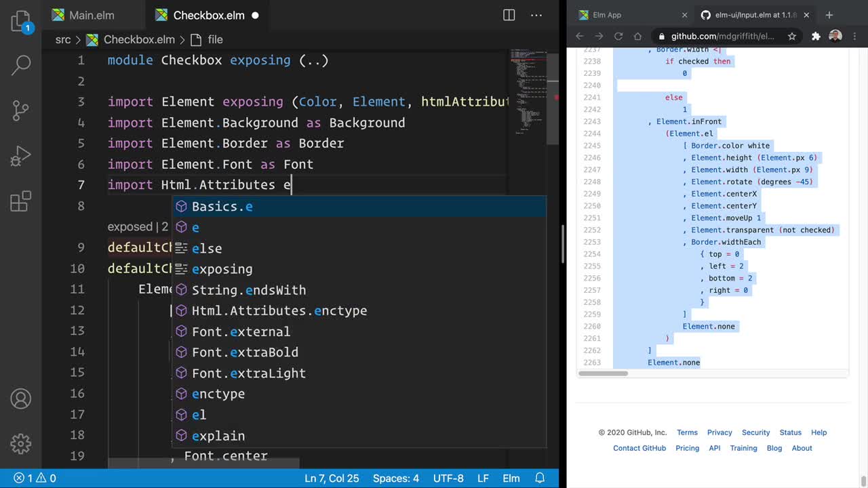Open the editor more actions ellipsis menu
868x488 pixels.
click(x=536, y=15)
